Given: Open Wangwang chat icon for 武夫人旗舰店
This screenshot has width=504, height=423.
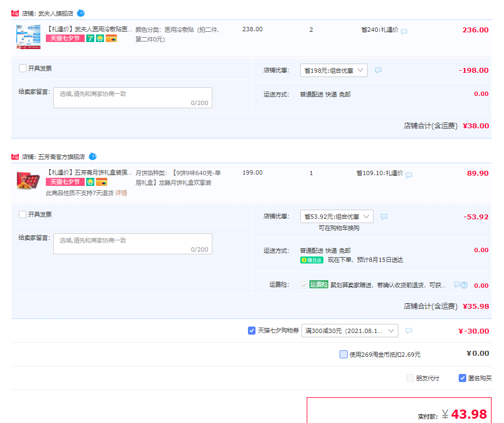Looking at the screenshot, I should (x=81, y=13).
